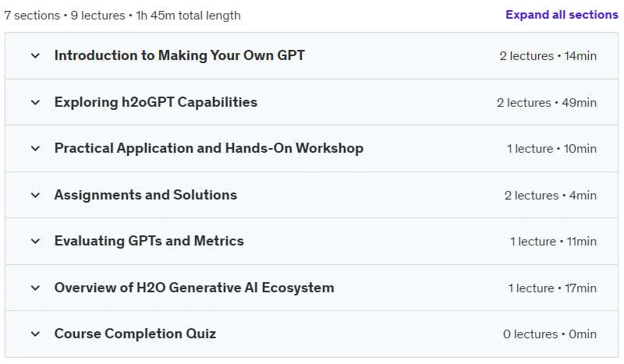Image resolution: width=624 pixels, height=364 pixels.
Task: Click chevron for Overview of H2O Generative AI Ecosystem
Action: click(x=35, y=288)
